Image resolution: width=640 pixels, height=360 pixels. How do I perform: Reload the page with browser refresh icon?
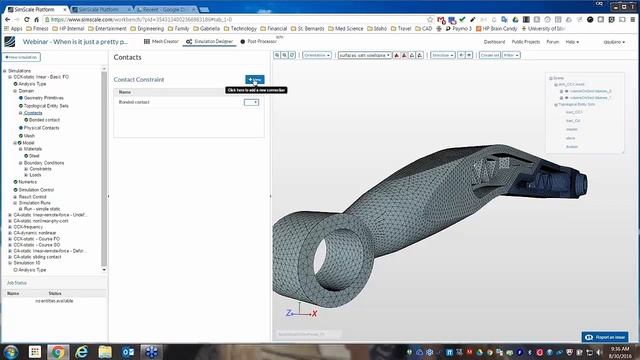point(27,20)
